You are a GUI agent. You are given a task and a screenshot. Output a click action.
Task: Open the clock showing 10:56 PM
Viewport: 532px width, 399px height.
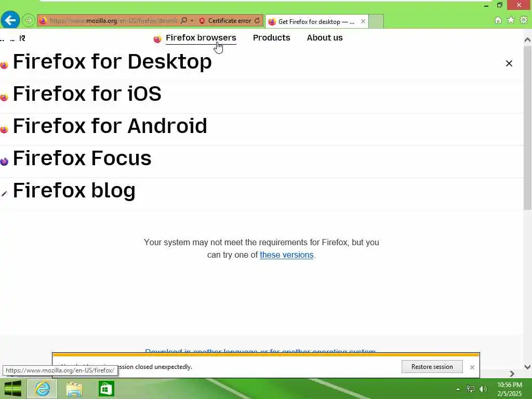509,389
